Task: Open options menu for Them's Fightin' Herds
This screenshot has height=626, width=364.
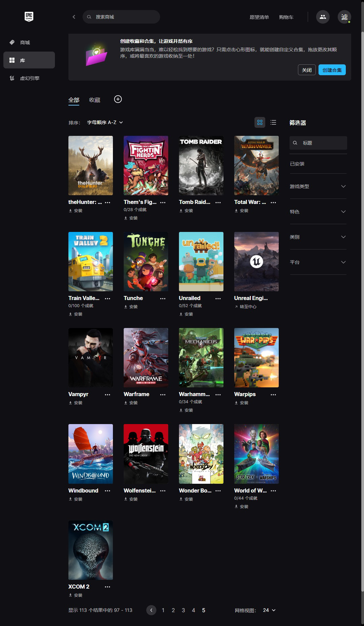Action: (163, 202)
